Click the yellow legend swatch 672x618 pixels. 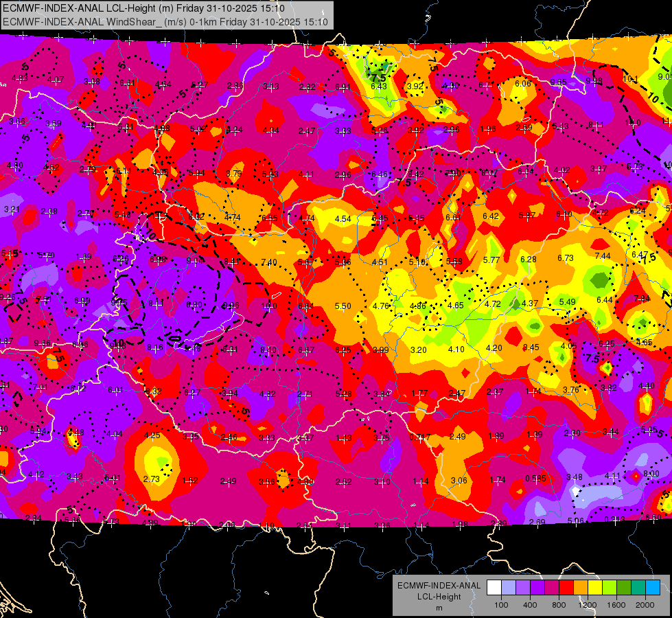595,588
